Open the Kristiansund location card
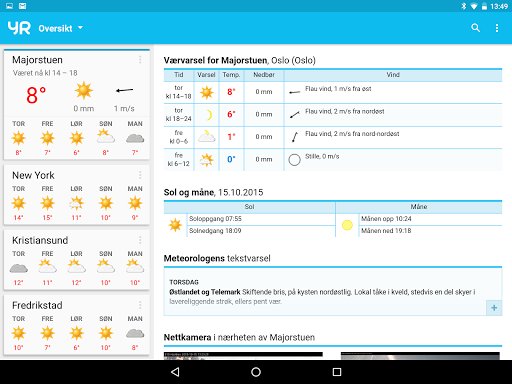This screenshot has width=512, height=384. (x=77, y=260)
